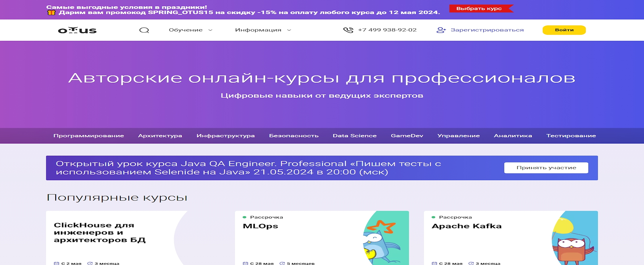The width and height of the screenshot is (644, 265).
Task: Open the Data Science category
Action: (355, 136)
